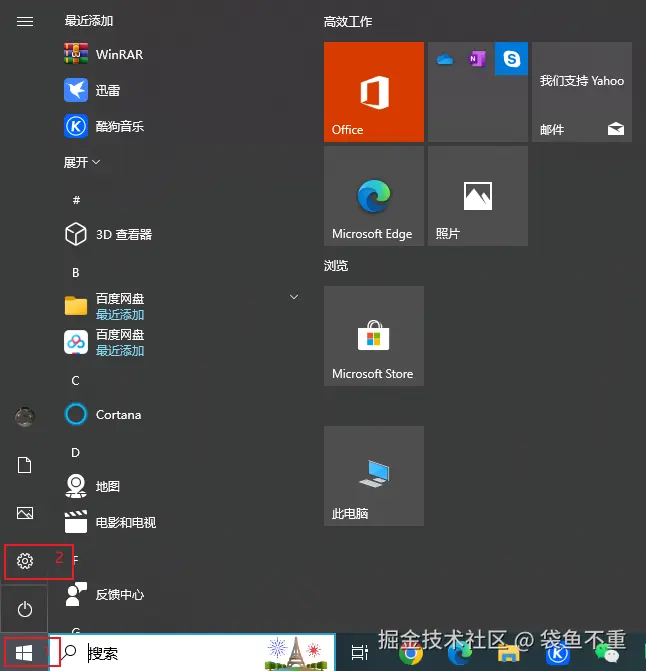This screenshot has width=646, height=671.
Task: Open the Office tile
Action: pos(374,92)
